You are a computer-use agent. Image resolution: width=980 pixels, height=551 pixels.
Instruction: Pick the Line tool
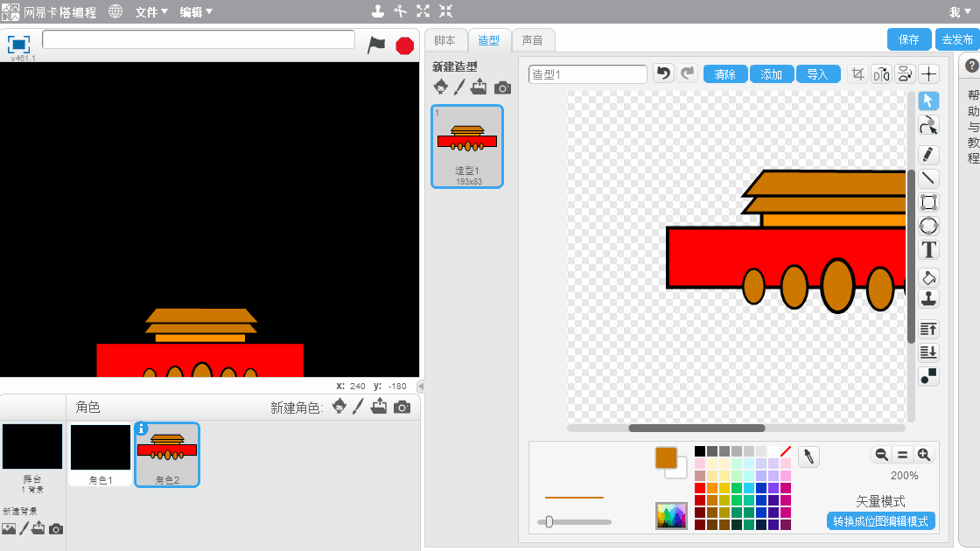coord(928,178)
